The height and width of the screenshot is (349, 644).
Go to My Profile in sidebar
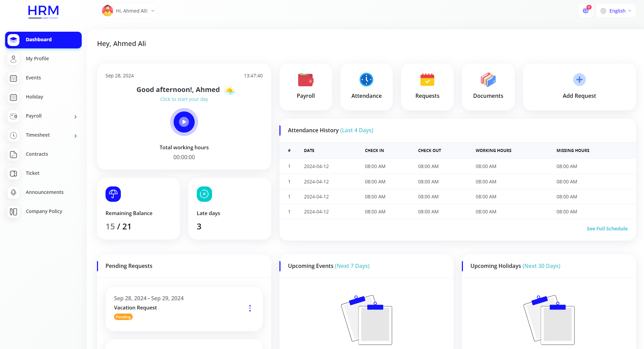[37, 59]
